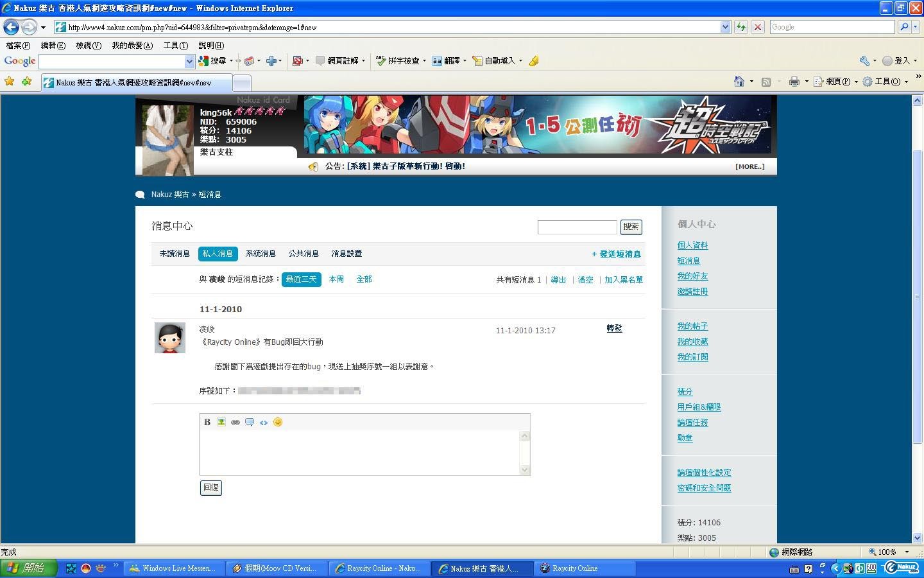Viewport: 924px width, 578px height.
Task: Select the 最近三天 date filter
Action: point(301,279)
